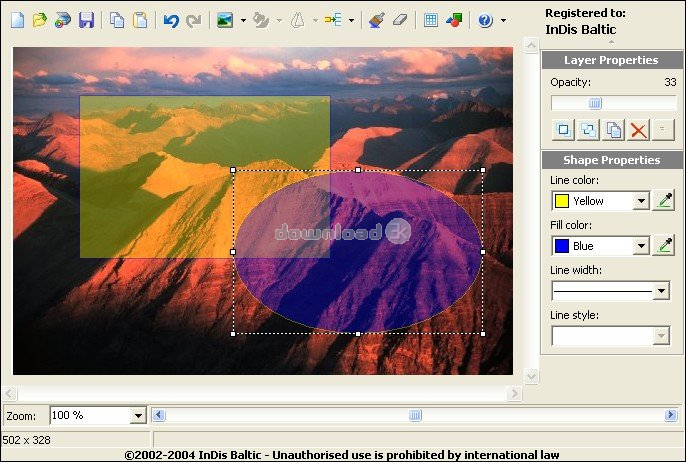Click the shapes tool icon
Screen dimensions: 686x462
point(454,20)
